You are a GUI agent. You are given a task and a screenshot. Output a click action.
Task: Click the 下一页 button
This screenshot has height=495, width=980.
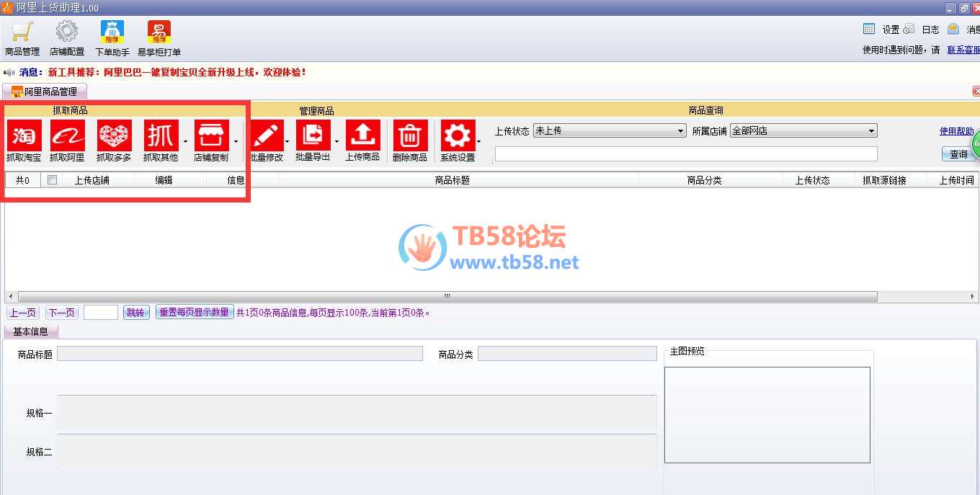pos(62,313)
